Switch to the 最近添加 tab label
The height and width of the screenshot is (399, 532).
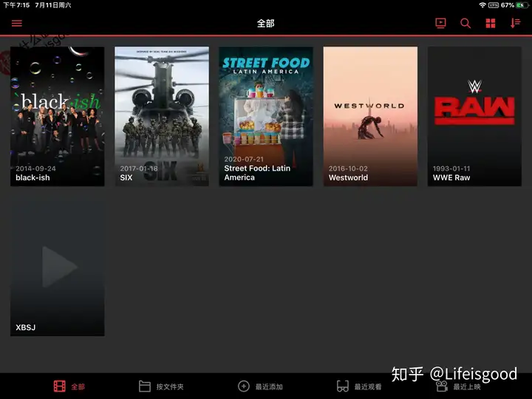tap(269, 386)
